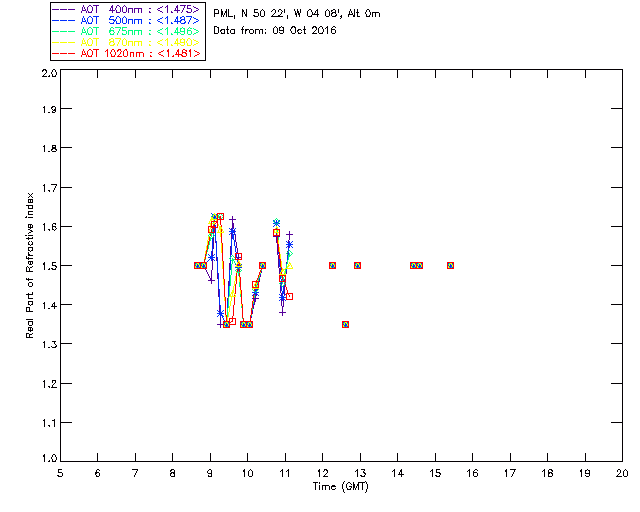Click the data marker at time 15.4
This screenshot has width=640, height=512.
click(450, 265)
